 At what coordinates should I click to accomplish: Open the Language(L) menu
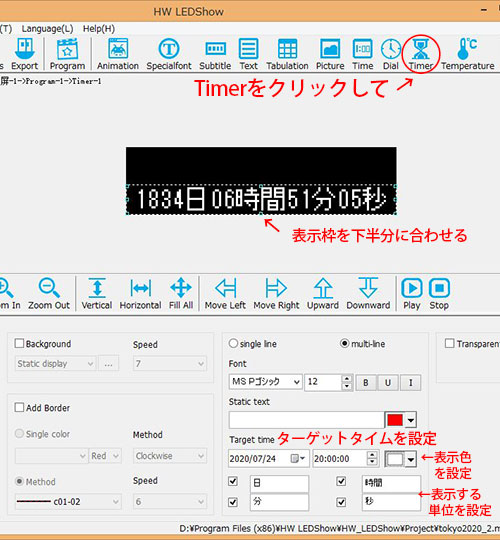click(47, 29)
